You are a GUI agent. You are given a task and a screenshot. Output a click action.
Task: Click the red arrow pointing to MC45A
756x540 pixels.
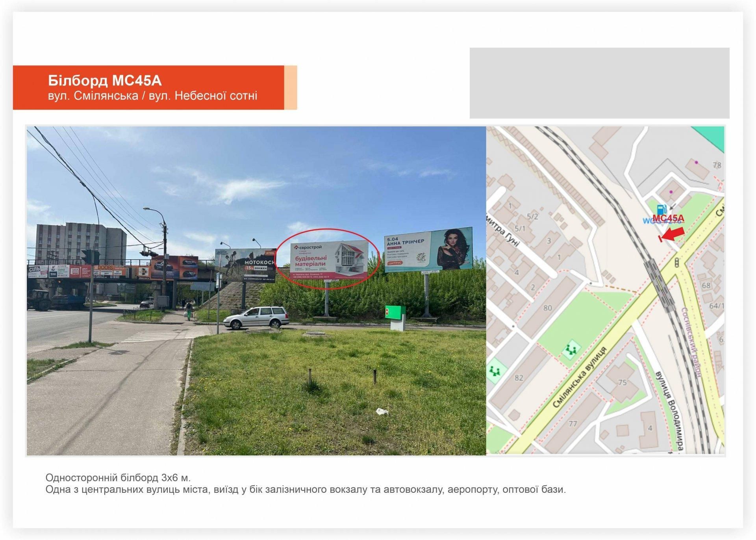point(674,234)
